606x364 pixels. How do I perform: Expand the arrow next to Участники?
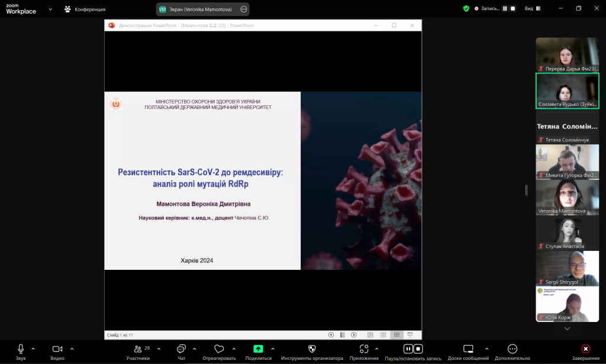159,349
